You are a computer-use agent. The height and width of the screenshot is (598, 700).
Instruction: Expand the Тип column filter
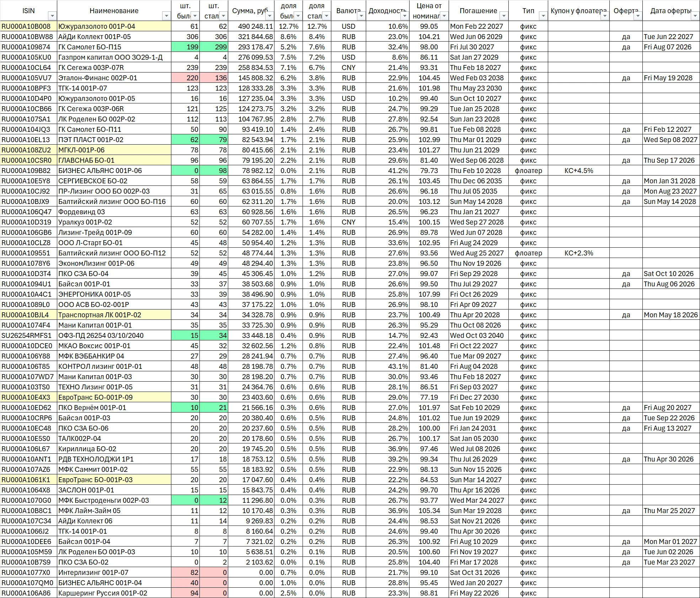[543, 16]
